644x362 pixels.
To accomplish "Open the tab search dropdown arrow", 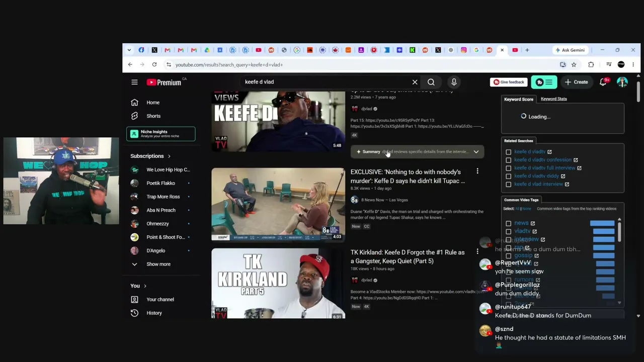I will pos(129,50).
